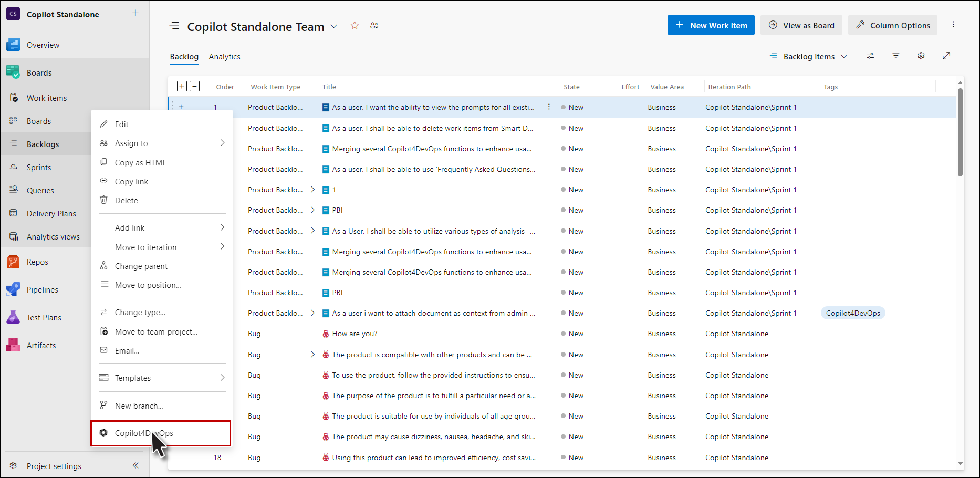Expand the 'attach document as context' row
The image size is (980, 478).
point(313,313)
